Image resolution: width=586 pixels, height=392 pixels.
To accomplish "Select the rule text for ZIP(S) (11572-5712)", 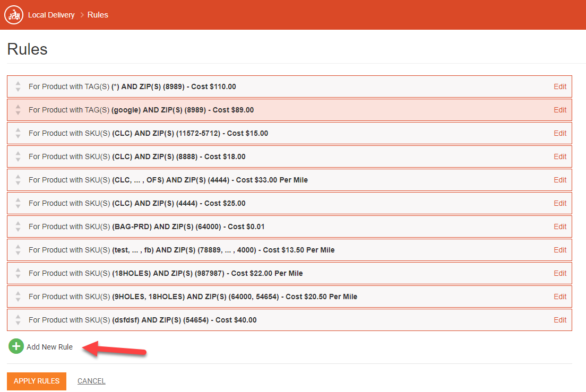I will point(149,133).
